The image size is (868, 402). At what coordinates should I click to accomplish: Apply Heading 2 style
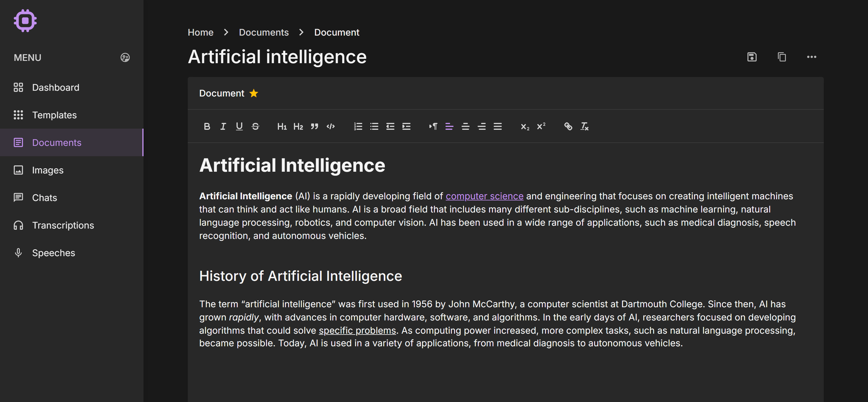pos(298,126)
